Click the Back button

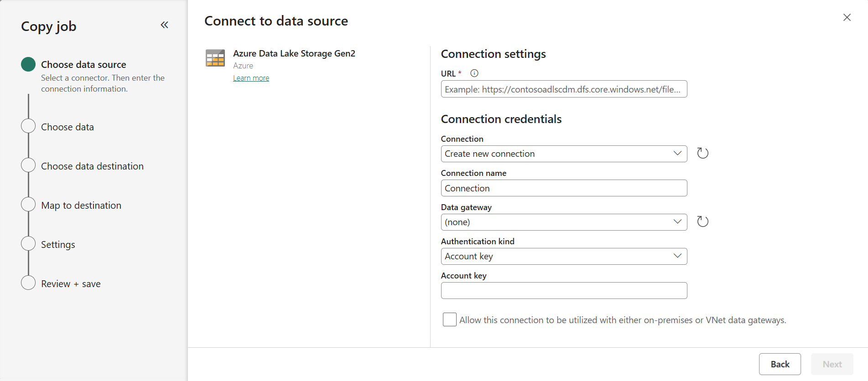click(x=780, y=364)
